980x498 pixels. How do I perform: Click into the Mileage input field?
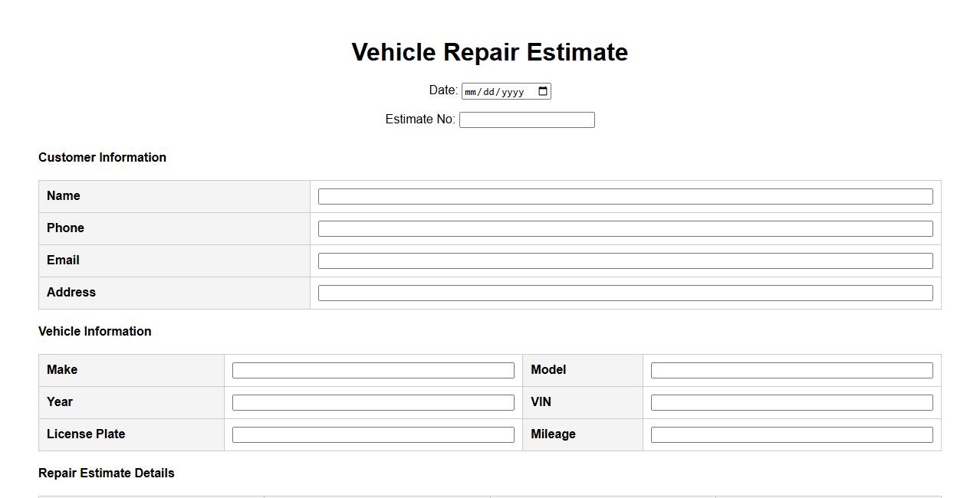[x=791, y=435]
